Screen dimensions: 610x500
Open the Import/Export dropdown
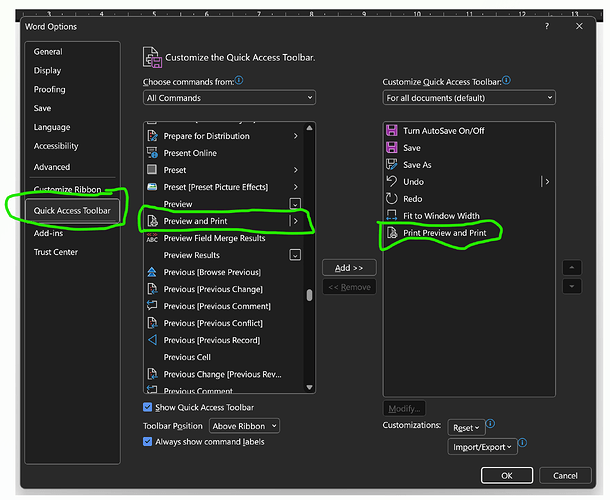pos(482,447)
